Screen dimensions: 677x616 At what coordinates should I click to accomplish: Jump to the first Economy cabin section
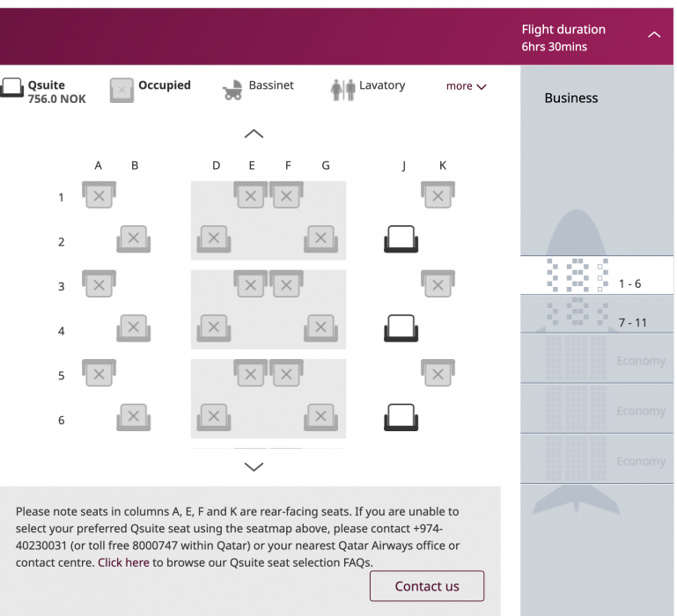pos(597,359)
